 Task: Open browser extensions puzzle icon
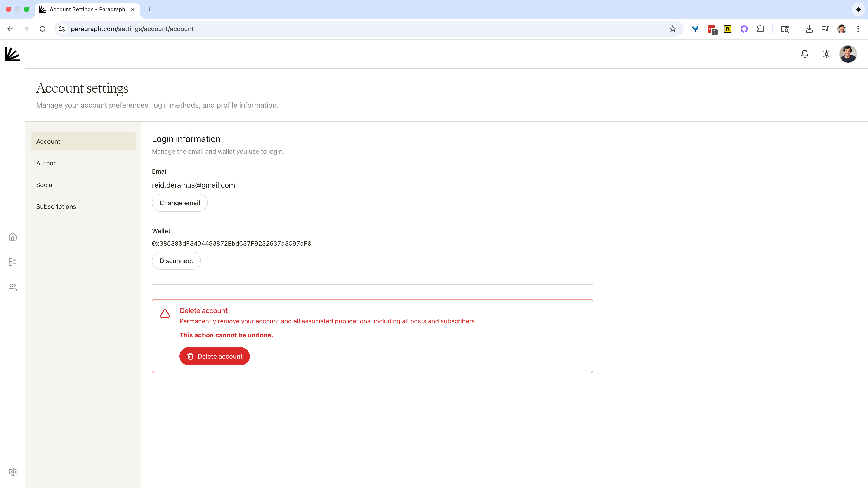pyautogui.click(x=760, y=29)
